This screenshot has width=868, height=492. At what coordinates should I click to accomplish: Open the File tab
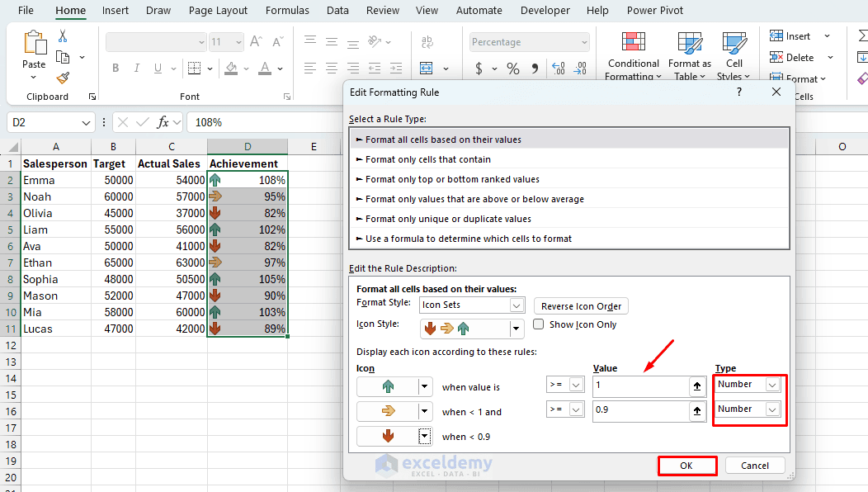(26, 11)
